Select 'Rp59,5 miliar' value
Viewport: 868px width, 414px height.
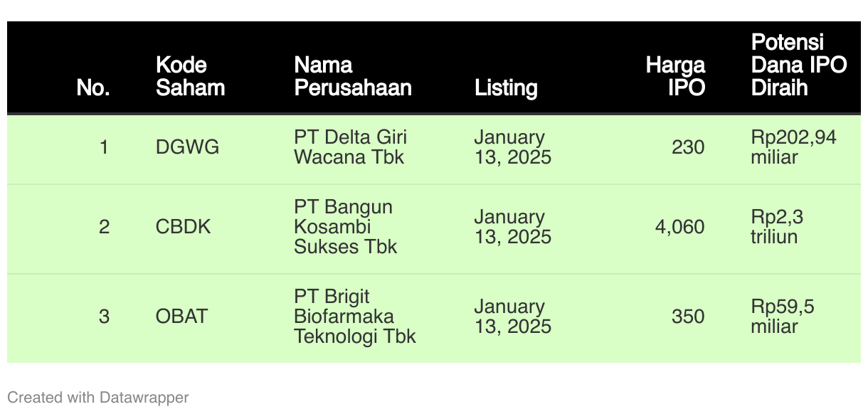783,317
